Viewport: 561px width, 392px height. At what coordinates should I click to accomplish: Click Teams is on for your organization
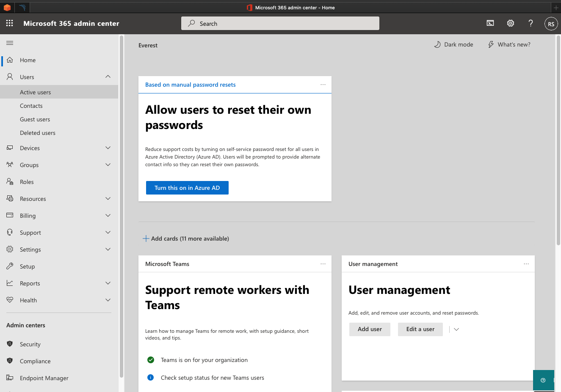[204, 360]
